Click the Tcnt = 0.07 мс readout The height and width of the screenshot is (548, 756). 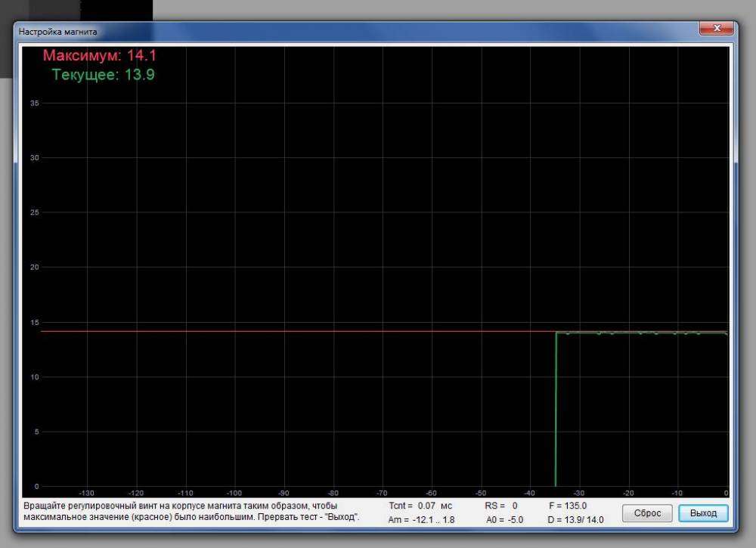click(419, 505)
